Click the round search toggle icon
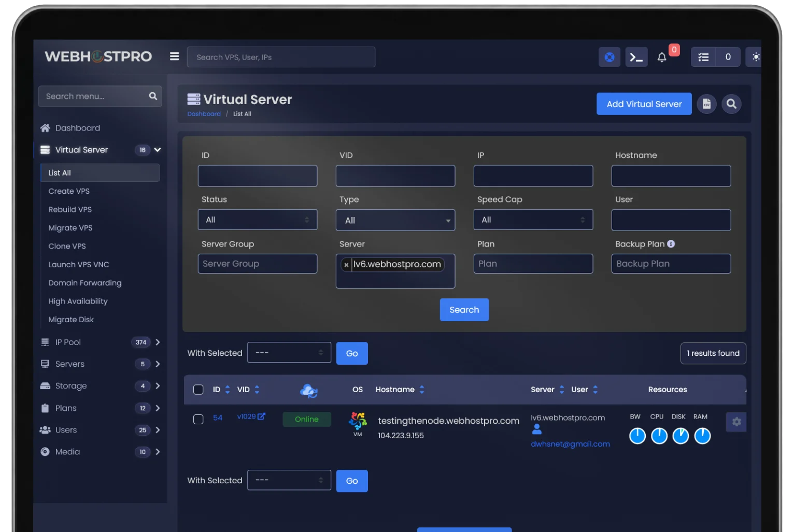The width and height of the screenshot is (794, 532). click(731, 104)
